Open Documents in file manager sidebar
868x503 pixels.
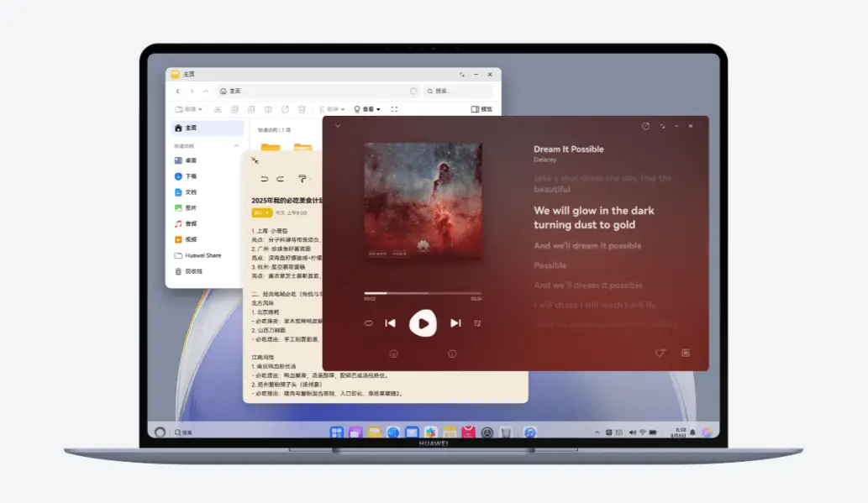pyautogui.click(x=186, y=192)
